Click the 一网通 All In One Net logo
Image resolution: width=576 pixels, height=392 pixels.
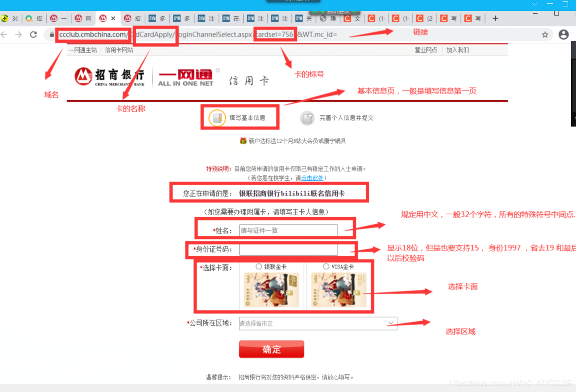point(186,77)
